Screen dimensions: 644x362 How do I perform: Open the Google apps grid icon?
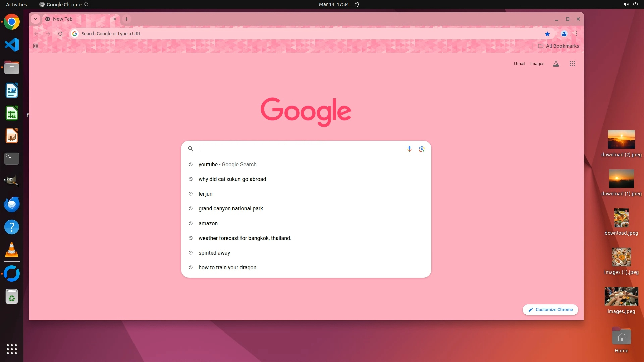click(572, 64)
